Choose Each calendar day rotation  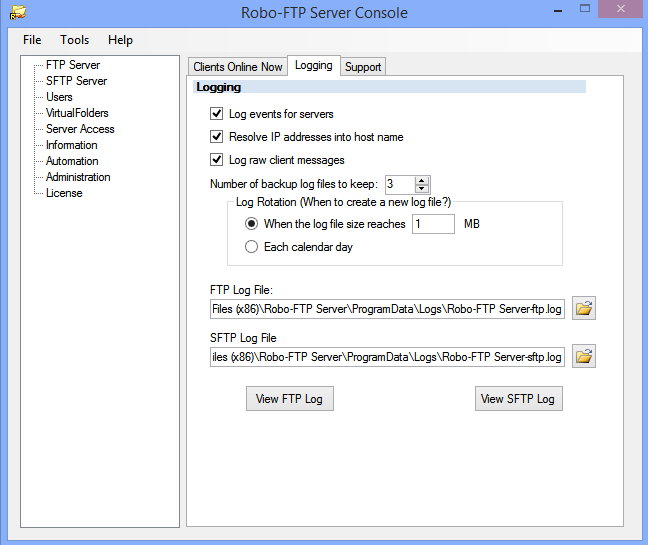[251, 247]
